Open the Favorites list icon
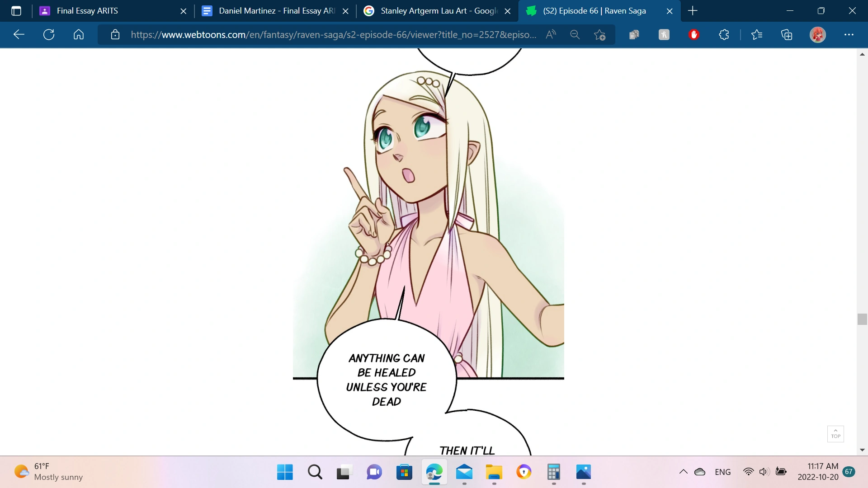868x488 pixels. point(757,34)
